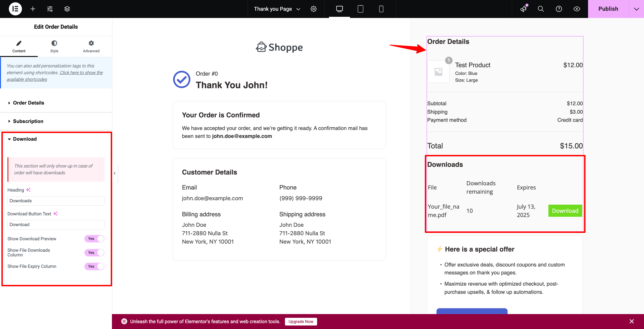Open the Structure layers icon
The height and width of the screenshot is (329, 644).
(67, 9)
